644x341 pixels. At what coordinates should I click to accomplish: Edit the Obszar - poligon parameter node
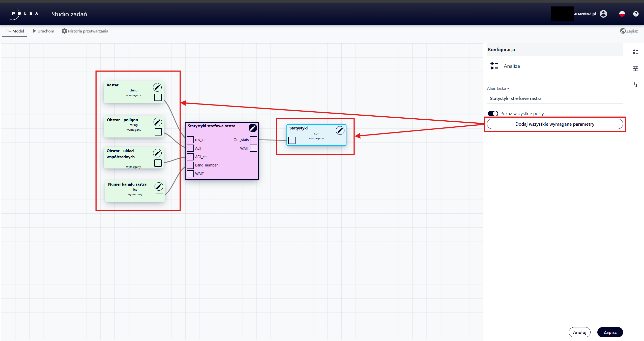[158, 122]
